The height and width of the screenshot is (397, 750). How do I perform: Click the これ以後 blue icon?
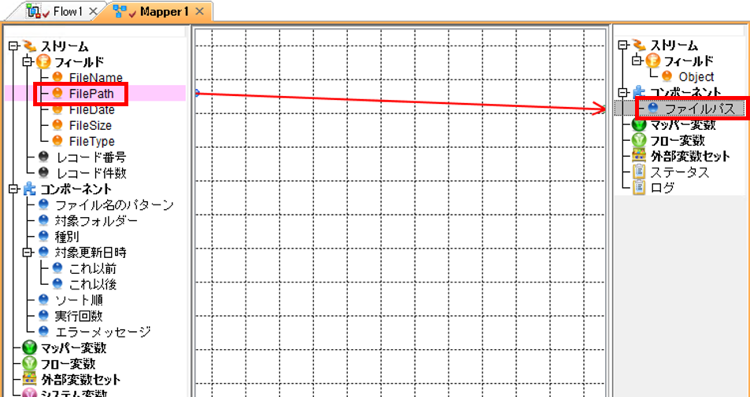tap(57, 284)
